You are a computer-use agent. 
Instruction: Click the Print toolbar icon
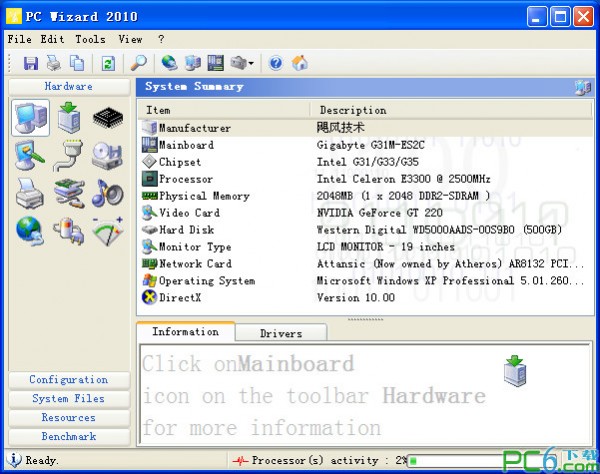[54, 63]
